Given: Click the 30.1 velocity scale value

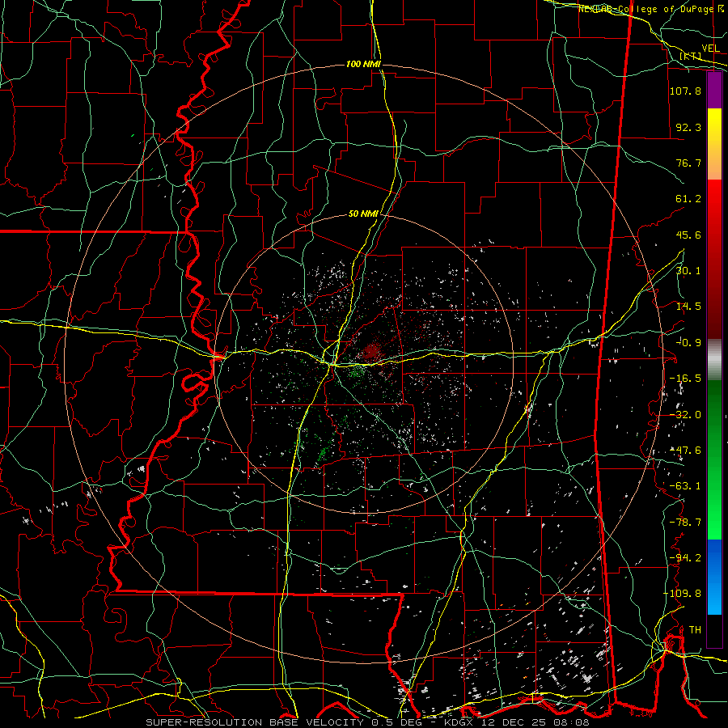Looking at the screenshot, I should 688,271.
